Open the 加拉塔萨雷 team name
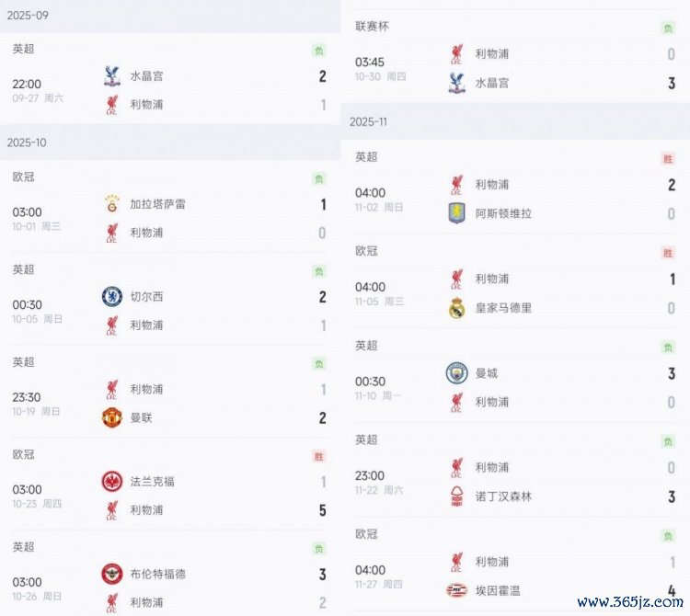The width and height of the screenshot is (690, 616). (157, 204)
